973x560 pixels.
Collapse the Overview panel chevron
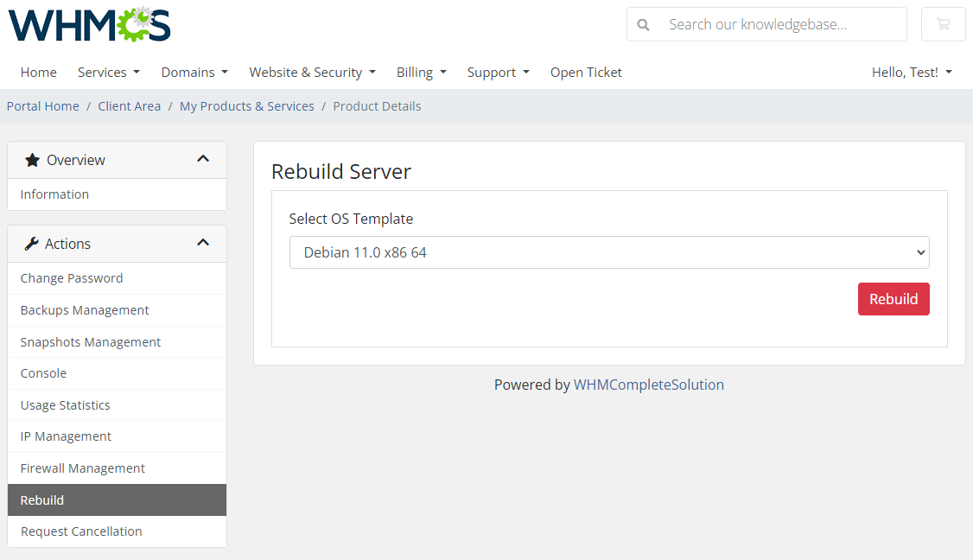pyautogui.click(x=204, y=159)
